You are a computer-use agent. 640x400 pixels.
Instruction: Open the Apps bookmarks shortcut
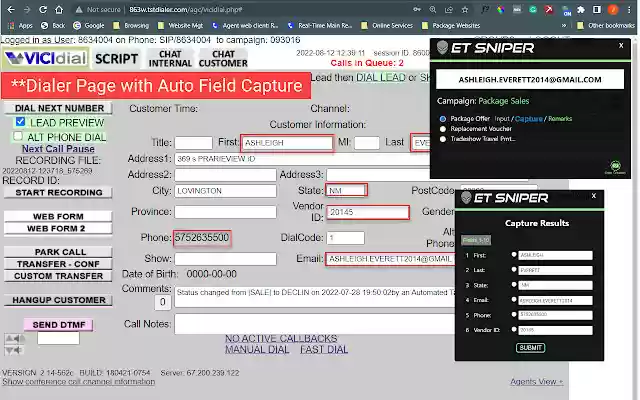(x=20, y=25)
